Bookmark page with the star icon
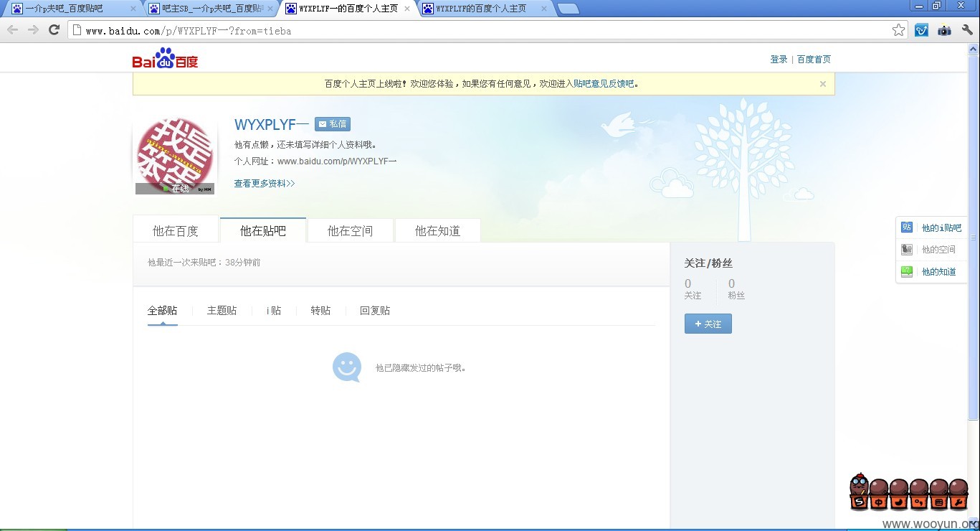 pos(898,30)
